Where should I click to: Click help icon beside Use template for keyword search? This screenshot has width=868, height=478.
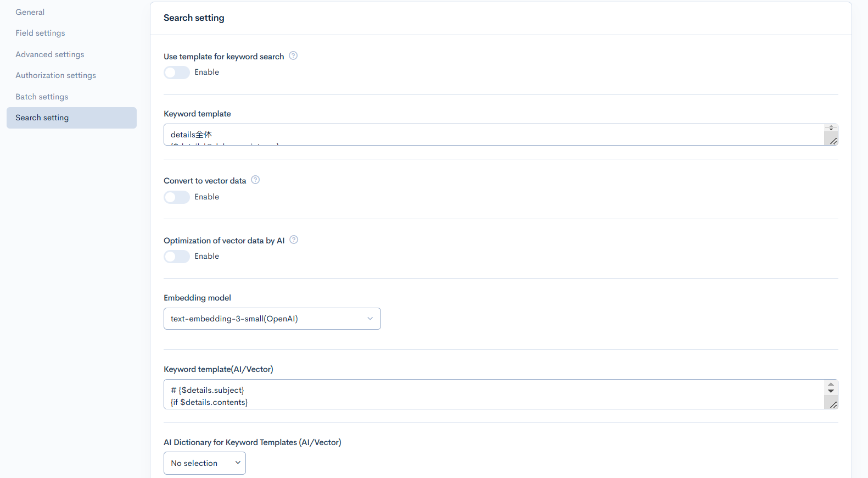click(293, 55)
